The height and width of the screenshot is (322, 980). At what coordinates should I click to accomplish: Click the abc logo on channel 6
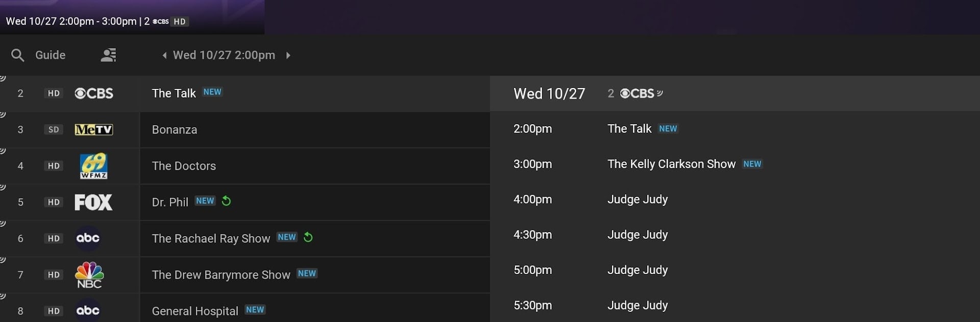tap(88, 238)
